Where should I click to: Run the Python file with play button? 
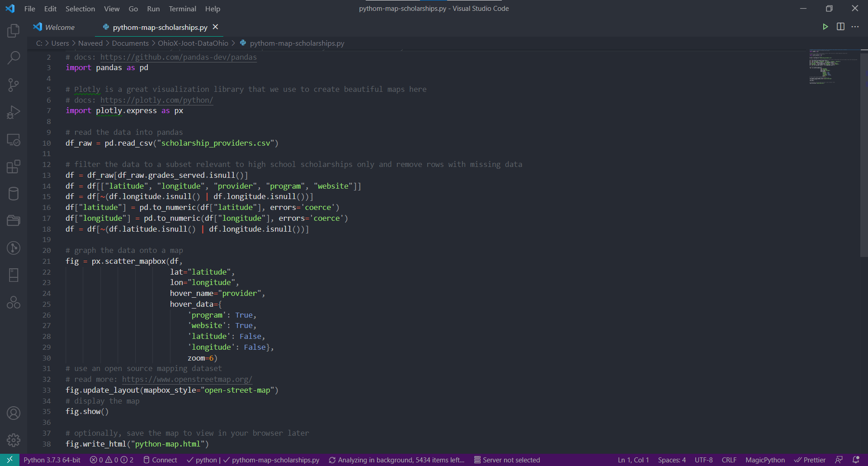(825, 27)
